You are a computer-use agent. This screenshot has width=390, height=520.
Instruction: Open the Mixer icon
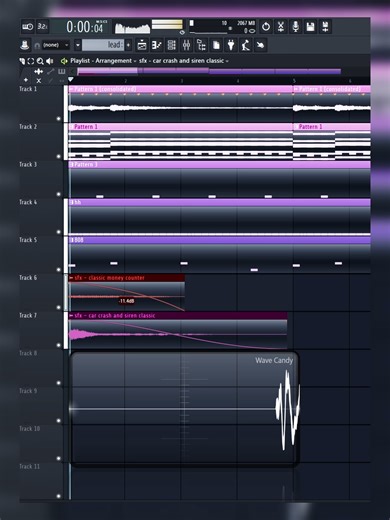[186, 45]
